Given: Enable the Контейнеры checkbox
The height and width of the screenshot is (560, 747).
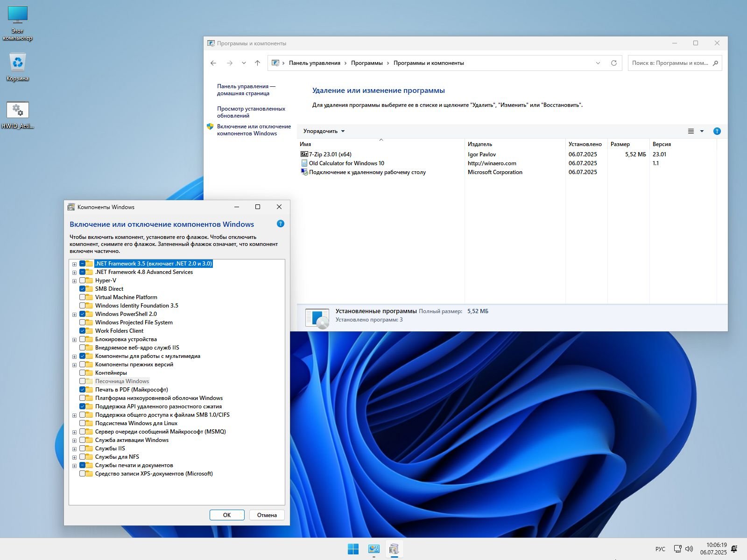Looking at the screenshot, I should point(83,373).
